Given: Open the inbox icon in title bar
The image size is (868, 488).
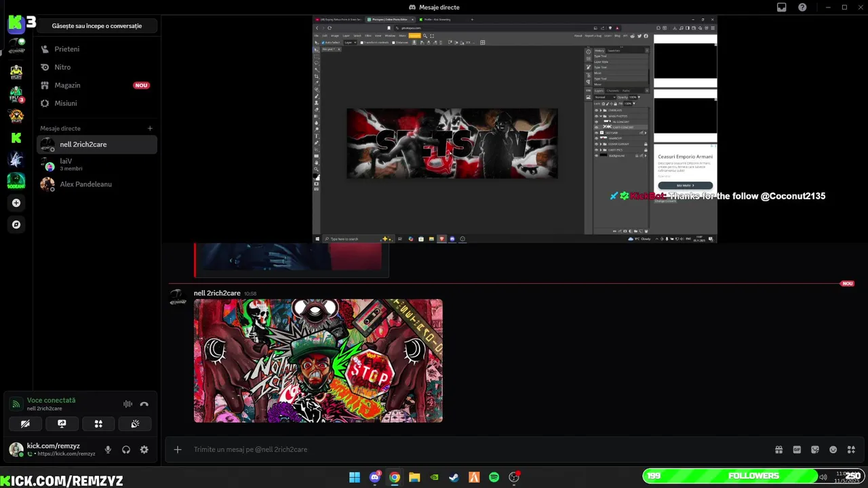Looking at the screenshot, I should (782, 7).
